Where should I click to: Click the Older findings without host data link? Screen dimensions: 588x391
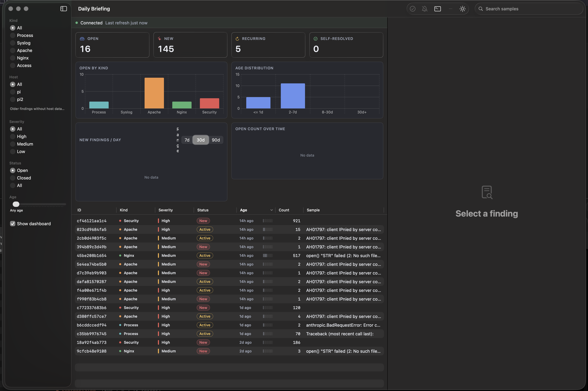tap(37, 109)
